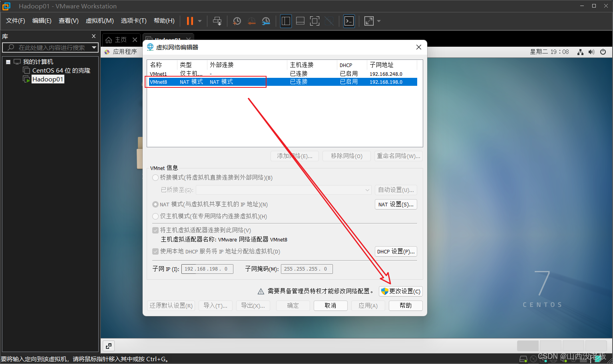
Task: Open NAT 设置(S)... dialog
Action: [x=396, y=204]
